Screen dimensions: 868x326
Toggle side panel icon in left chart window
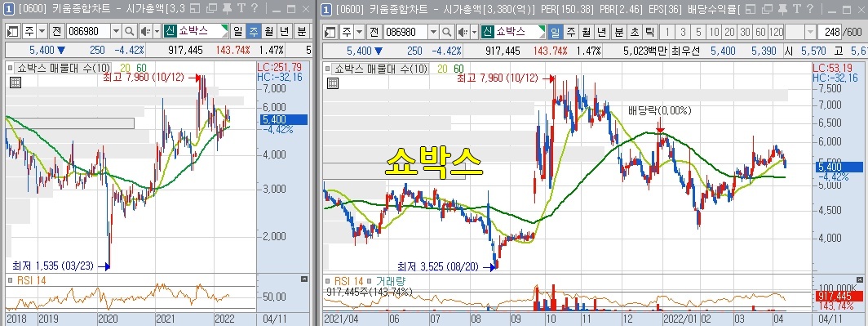click(13, 32)
